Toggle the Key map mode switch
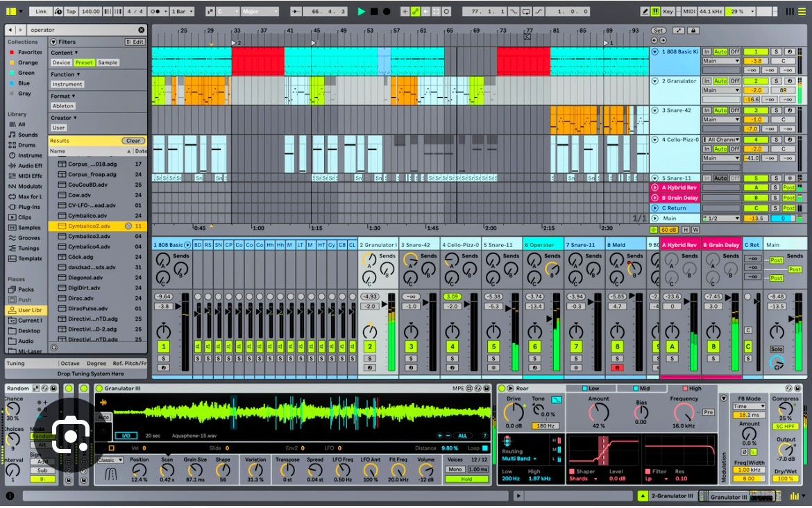 [x=668, y=11]
